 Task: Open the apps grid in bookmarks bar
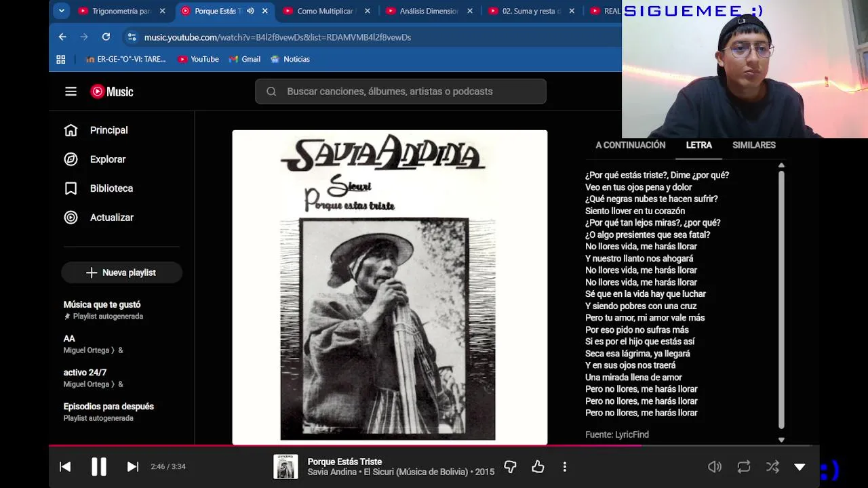[61, 59]
